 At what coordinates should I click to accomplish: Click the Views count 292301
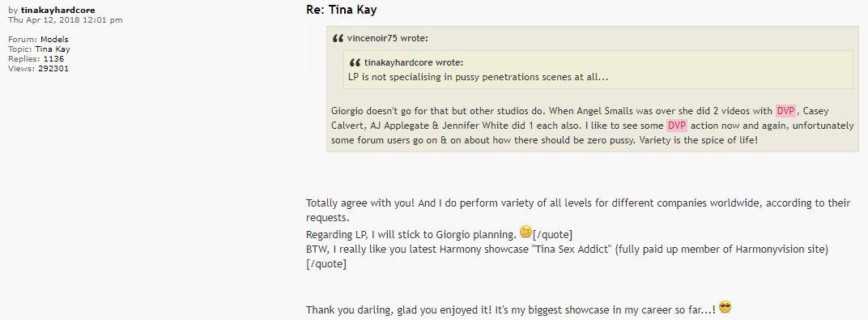pos(53,69)
